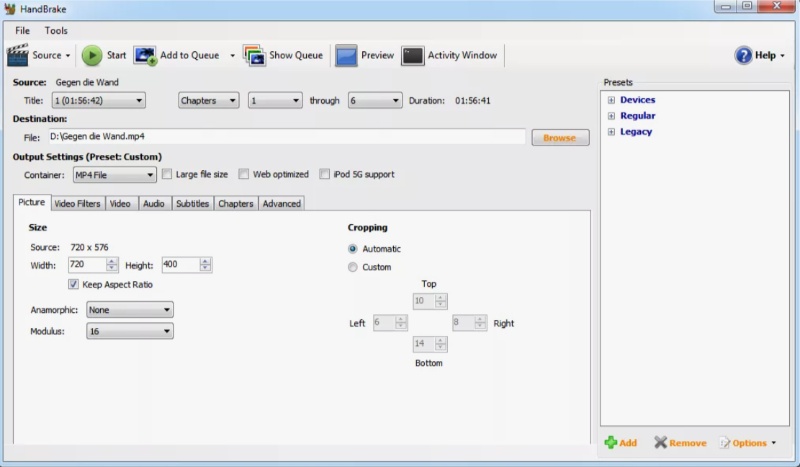Image resolution: width=800 pixels, height=467 pixels.
Task: Open the start chapter dropdown showing 1
Action: pyautogui.click(x=275, y=101)
